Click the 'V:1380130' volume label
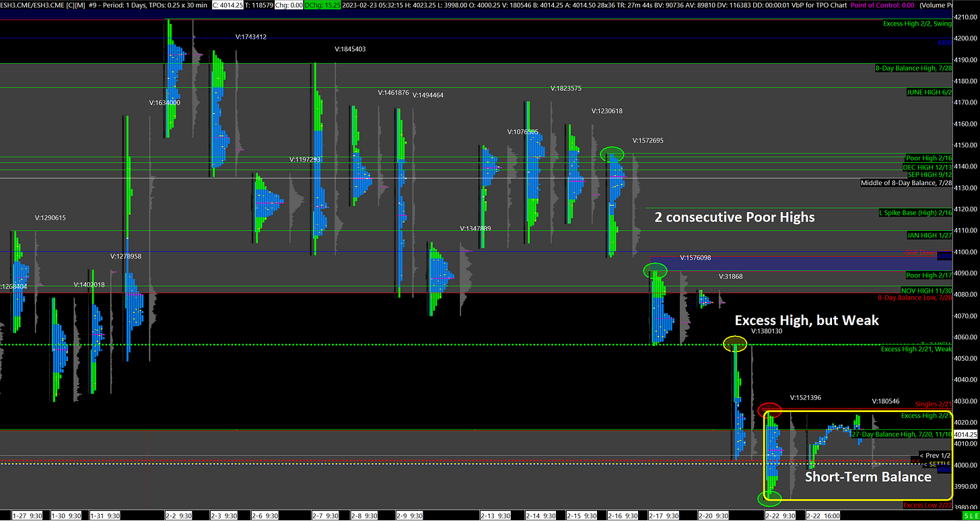This screenshot has width=980, height=521. pyautogui.click(x=767, y=331)
